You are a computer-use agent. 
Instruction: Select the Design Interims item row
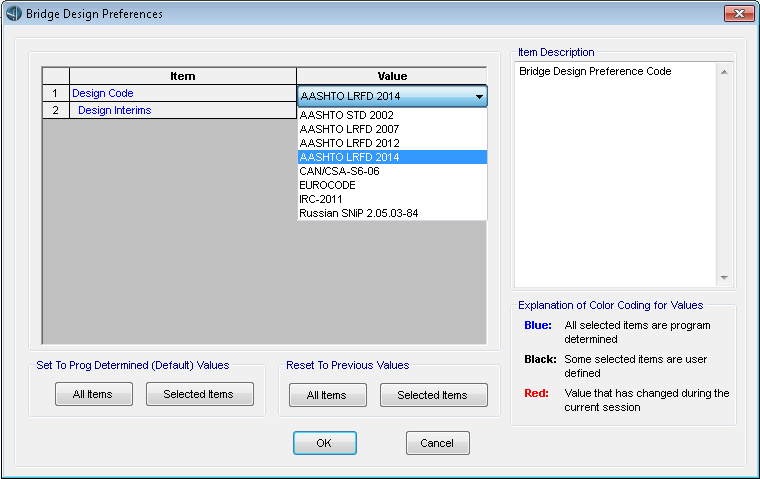click(183, 111)
